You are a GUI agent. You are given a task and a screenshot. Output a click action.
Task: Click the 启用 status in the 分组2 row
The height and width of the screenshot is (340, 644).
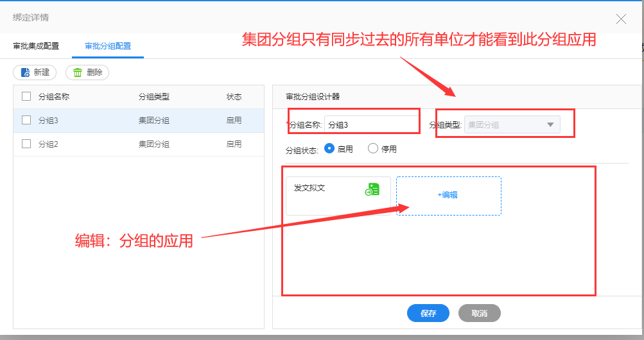(x=234, y=144)
